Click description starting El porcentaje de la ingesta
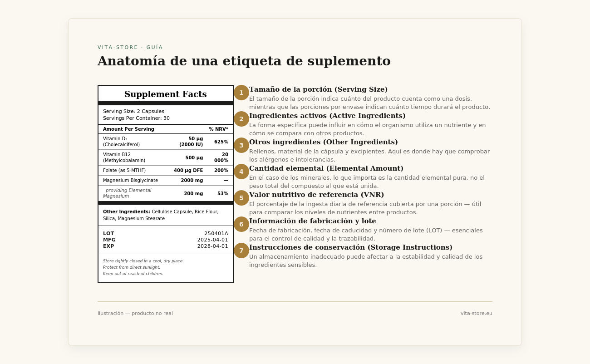Viewport: 590px width, 364px height. 365,208
